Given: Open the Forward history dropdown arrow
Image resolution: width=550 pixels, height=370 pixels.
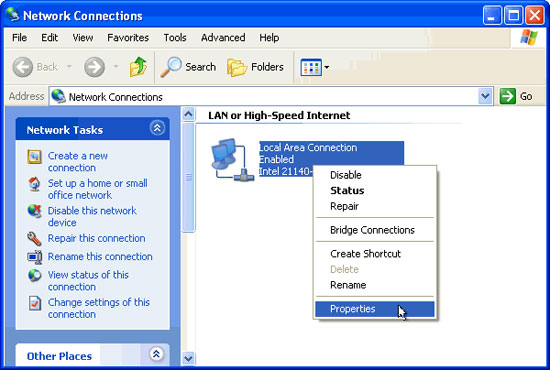Looking at the screenshot, I should (x=116, y=66).
